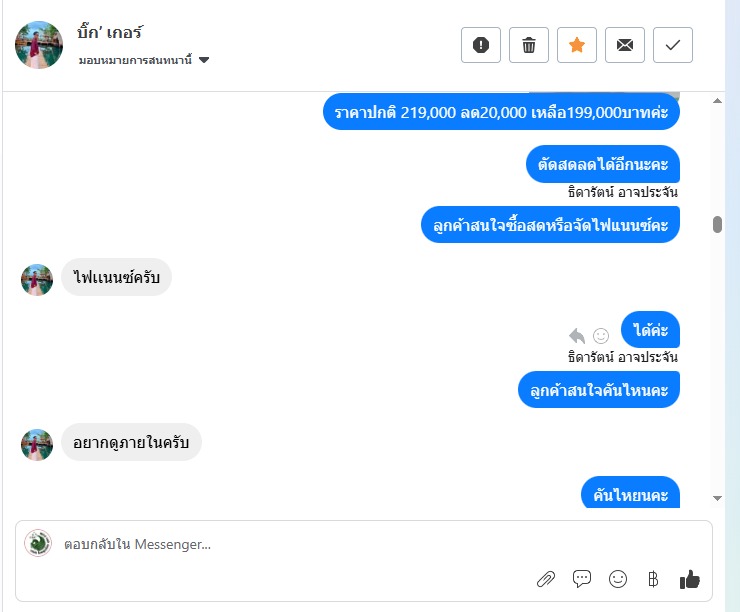React with smiley next to ได้ค่ะ message

601,336
